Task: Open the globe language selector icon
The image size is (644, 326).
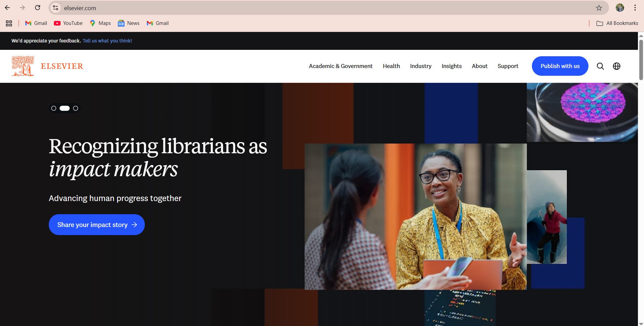Action: click(616, 66)
